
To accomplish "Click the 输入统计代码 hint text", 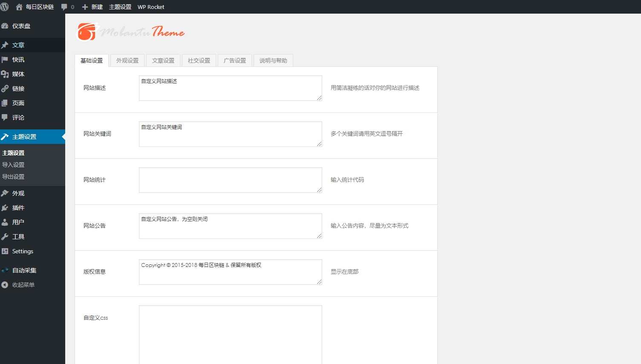I will [347, 180].
